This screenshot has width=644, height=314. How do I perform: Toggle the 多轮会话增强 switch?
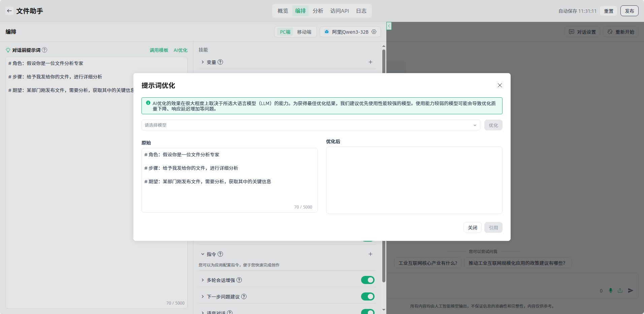[367, 280]
